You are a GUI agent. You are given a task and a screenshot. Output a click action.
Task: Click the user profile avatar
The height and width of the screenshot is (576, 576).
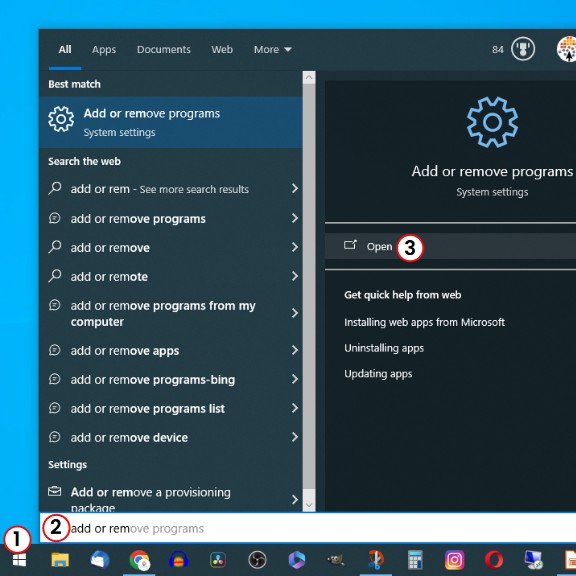pos(567,49)
